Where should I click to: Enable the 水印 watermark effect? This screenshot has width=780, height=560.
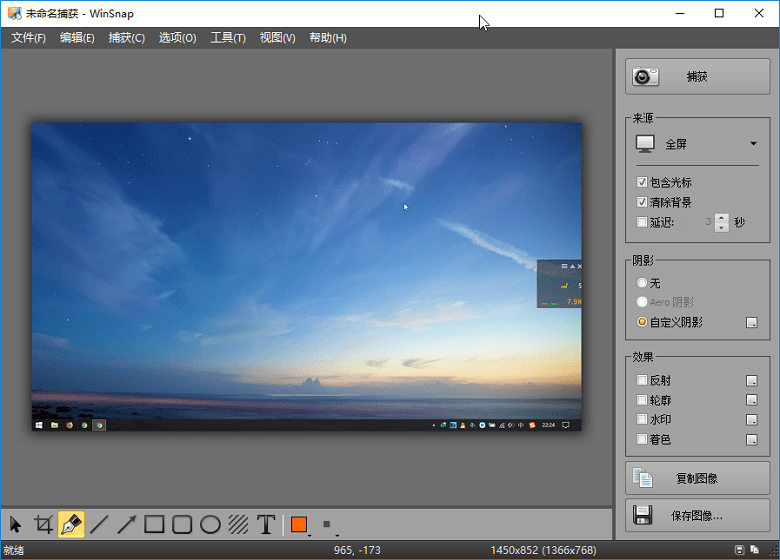coord(642,419)
